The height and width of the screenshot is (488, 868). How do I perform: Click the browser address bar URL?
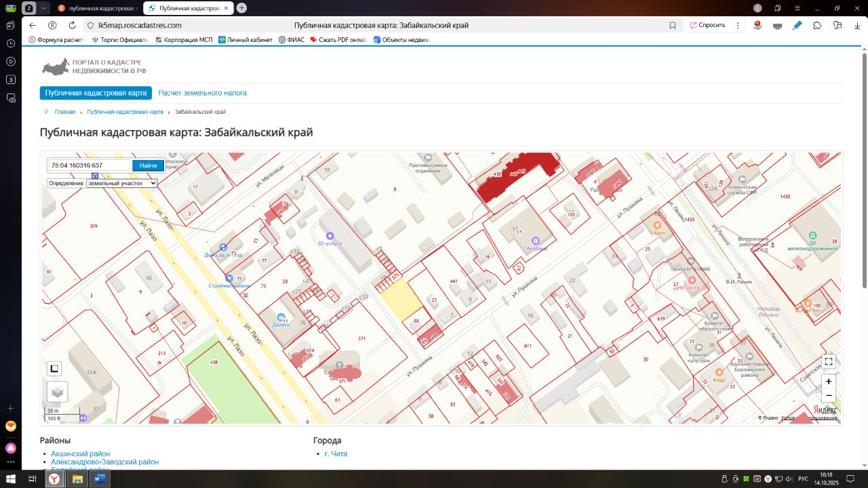140,25
